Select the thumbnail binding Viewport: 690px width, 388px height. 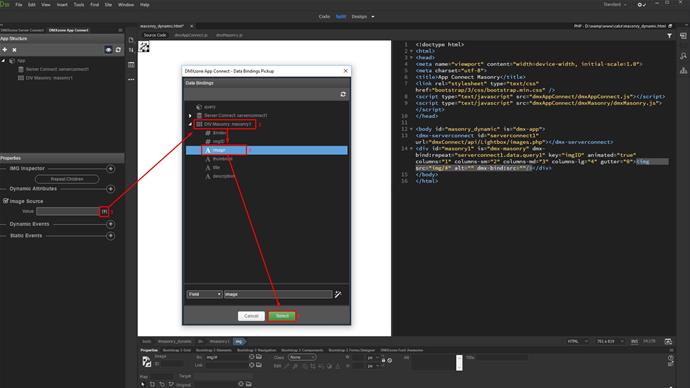(219, 159)
